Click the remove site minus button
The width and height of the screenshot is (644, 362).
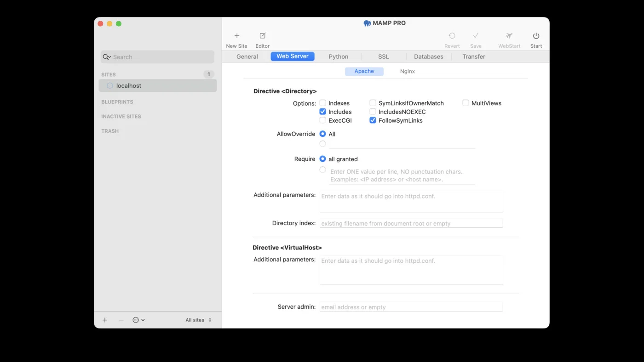click(121, 320)
